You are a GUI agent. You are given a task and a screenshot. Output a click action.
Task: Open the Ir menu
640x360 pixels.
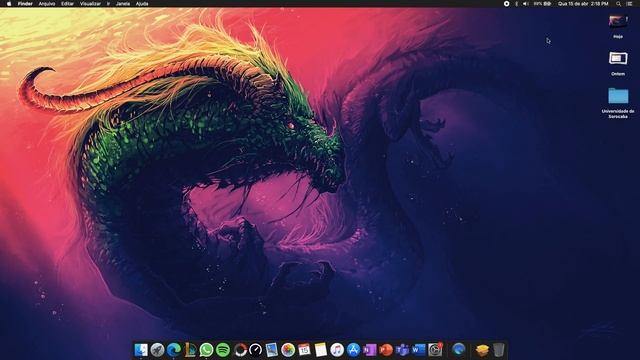(x=109, y=4)
